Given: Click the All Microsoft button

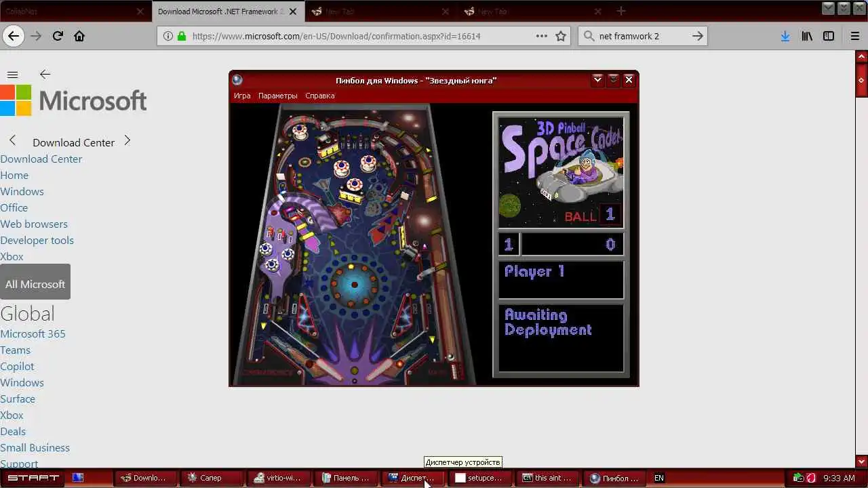Looking at the screenshot, I should tap(35, 282).
